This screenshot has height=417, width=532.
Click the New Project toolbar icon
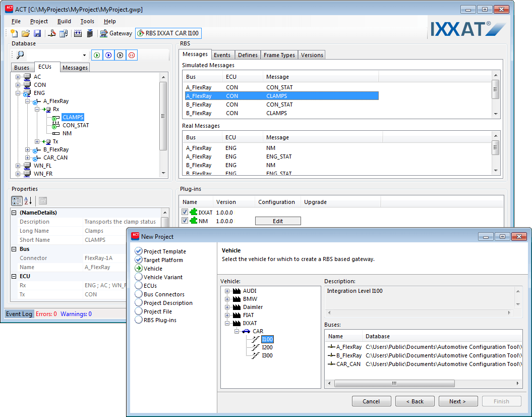click(14, 33)
